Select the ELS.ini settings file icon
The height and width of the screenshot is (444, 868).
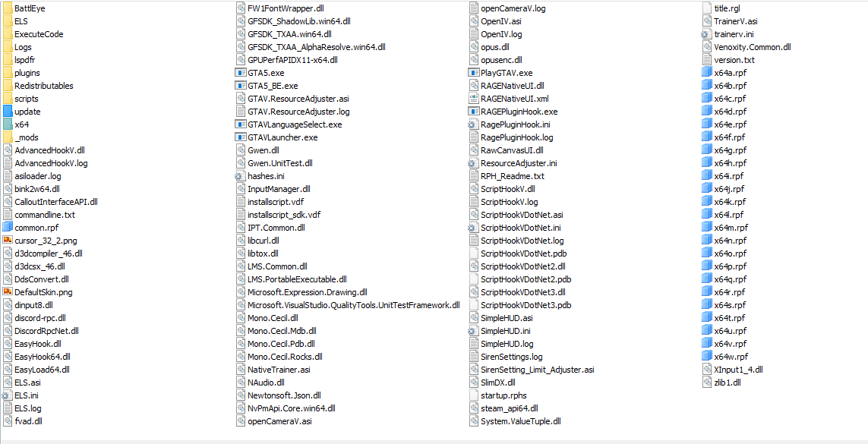tap(8, 395)
